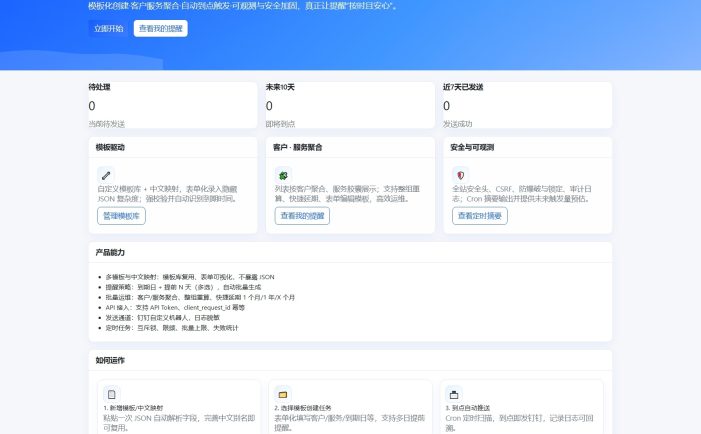Viewport: 701px width, 434px height.
Task: Click the 安全与可观测 card title
Action: coord(472,147)
